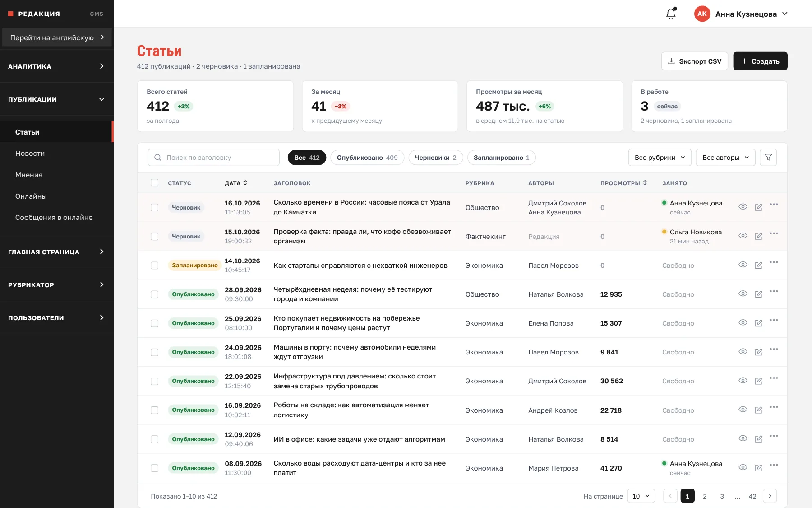This screenshot has height=508, width=812.
Task: Open more actions for the стартапы article
Action: click(x=774, y=262)
